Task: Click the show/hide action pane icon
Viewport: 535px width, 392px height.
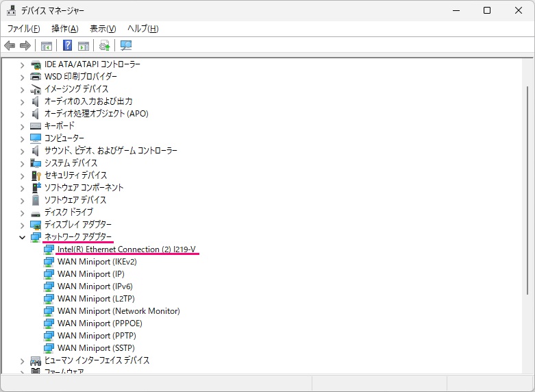Action: pyautogui.click(x=84, y=46)
